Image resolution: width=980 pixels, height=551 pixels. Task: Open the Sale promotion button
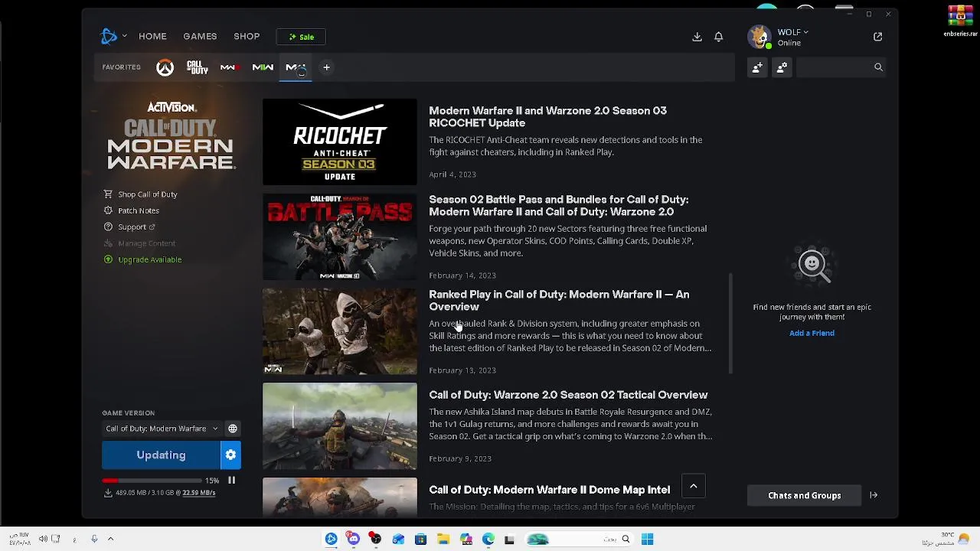(301, 37)
